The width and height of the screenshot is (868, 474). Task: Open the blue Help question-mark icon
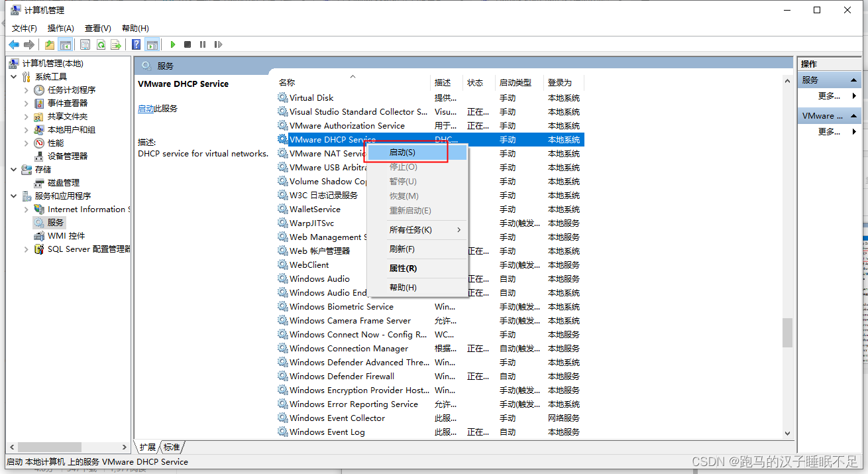tap(136, 44)
